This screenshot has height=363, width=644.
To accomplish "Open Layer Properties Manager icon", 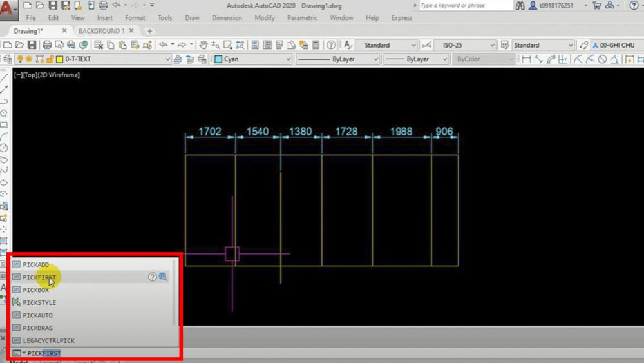I will tap(7, 59).
